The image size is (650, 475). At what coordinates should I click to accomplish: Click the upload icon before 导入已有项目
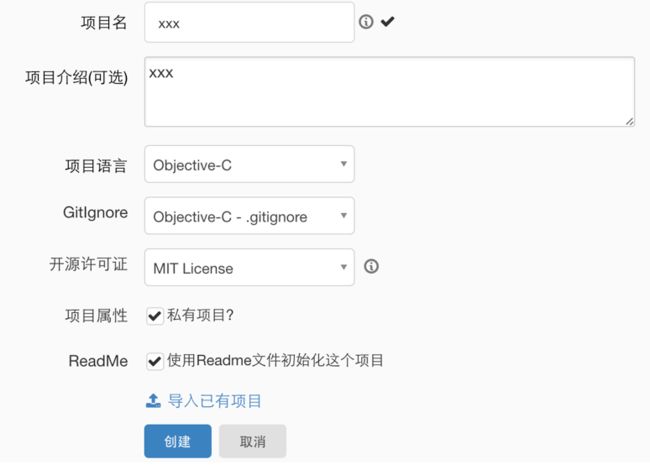[153, 401]
